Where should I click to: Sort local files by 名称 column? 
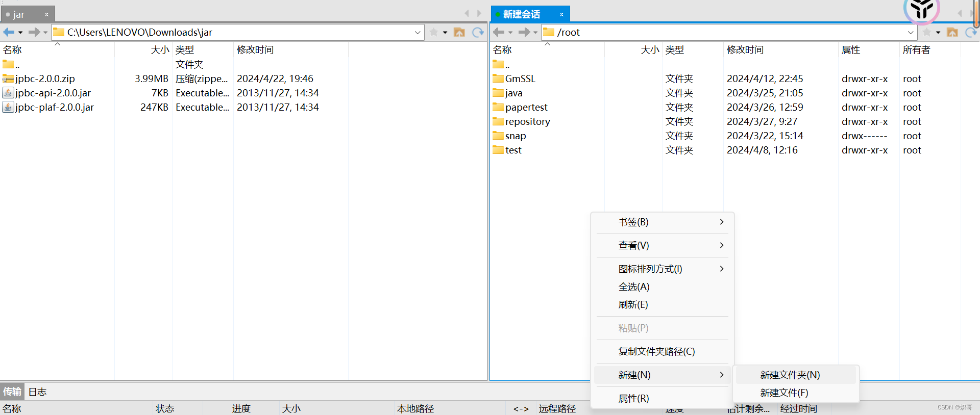coord(57,50)
